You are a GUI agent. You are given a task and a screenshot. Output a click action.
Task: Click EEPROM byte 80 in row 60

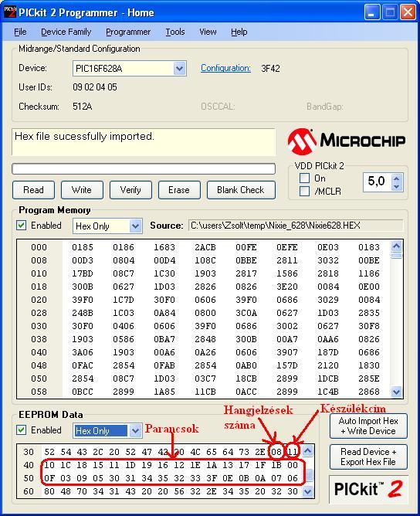tap(49, 491)
